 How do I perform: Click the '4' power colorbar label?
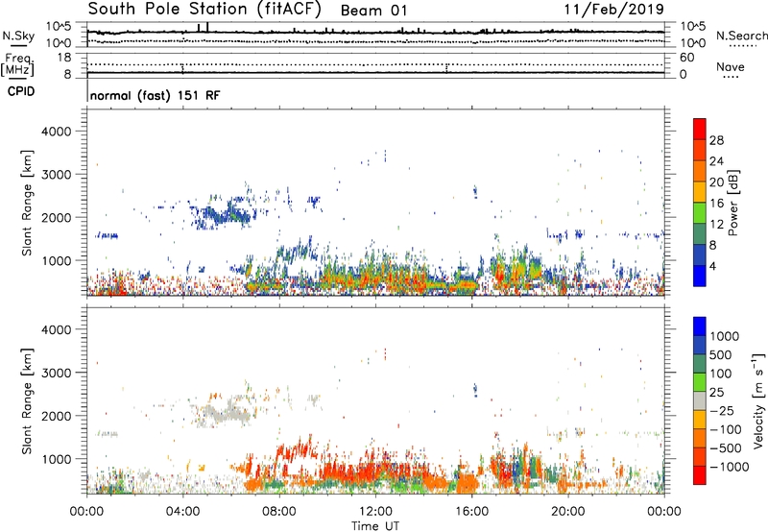pos(713,267)
